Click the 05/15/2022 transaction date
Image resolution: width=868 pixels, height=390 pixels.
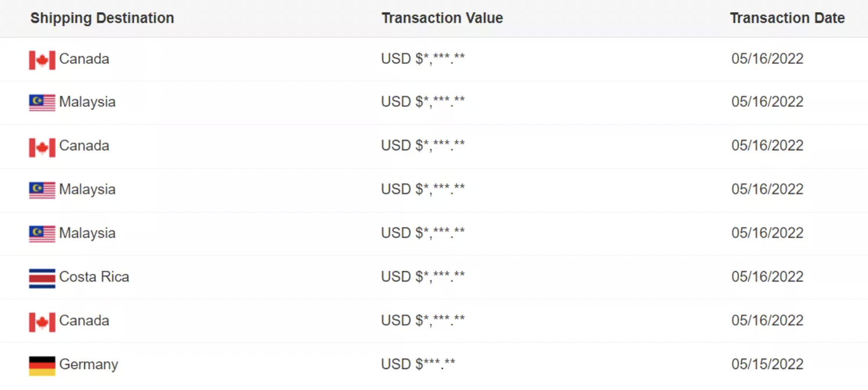coord(767,364)
